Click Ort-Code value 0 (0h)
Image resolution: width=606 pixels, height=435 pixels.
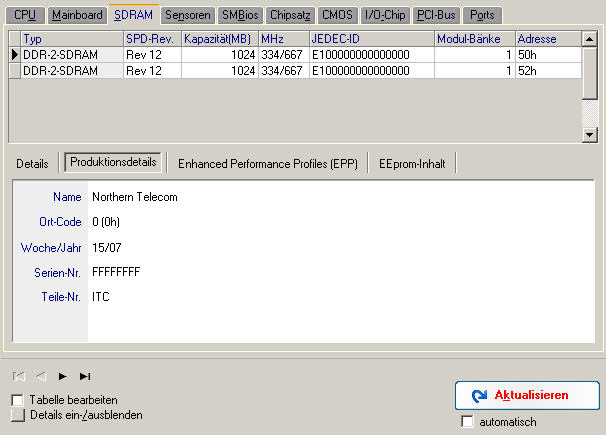pos(106,222)
